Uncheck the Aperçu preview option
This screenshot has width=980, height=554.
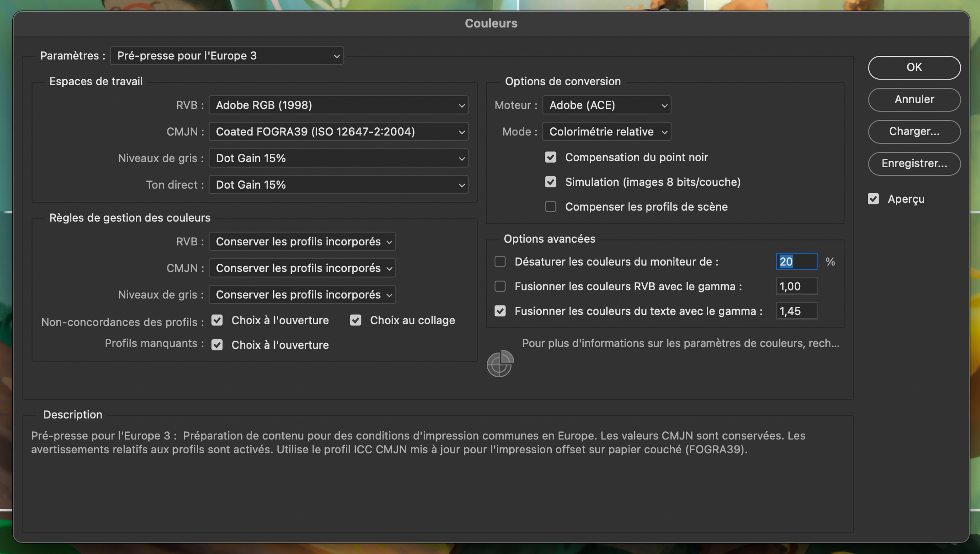873,198
